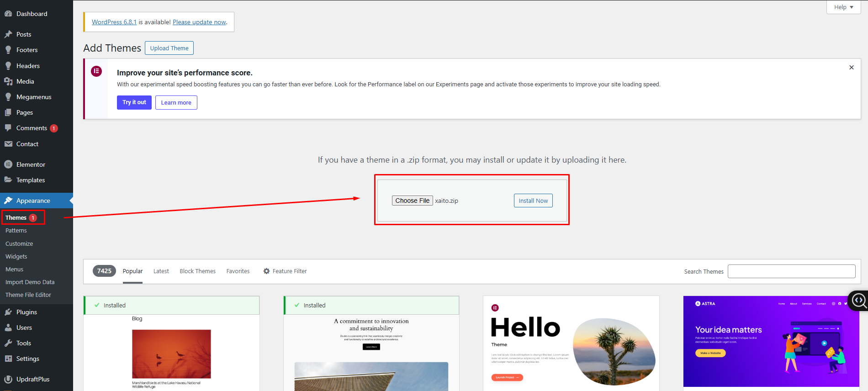Click the Plugins plug icon
868x391 pixels.
tap(8, 312)
